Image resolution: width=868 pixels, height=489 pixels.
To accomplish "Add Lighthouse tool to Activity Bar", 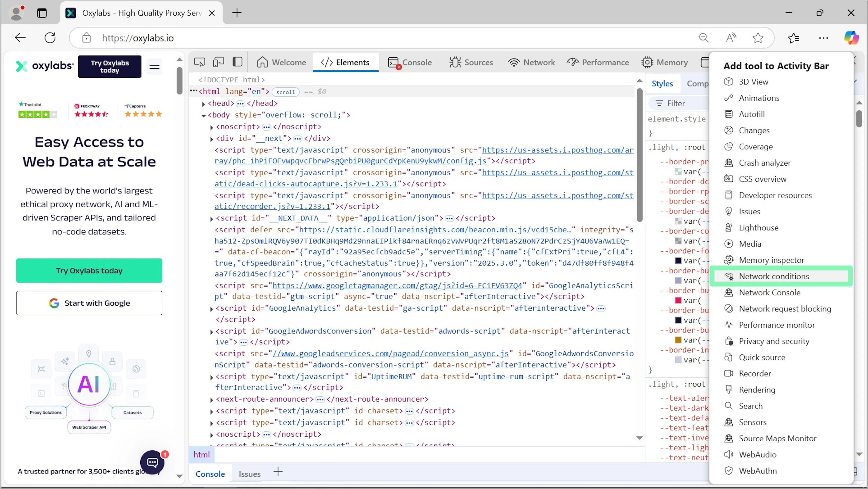I will (759, 228).
